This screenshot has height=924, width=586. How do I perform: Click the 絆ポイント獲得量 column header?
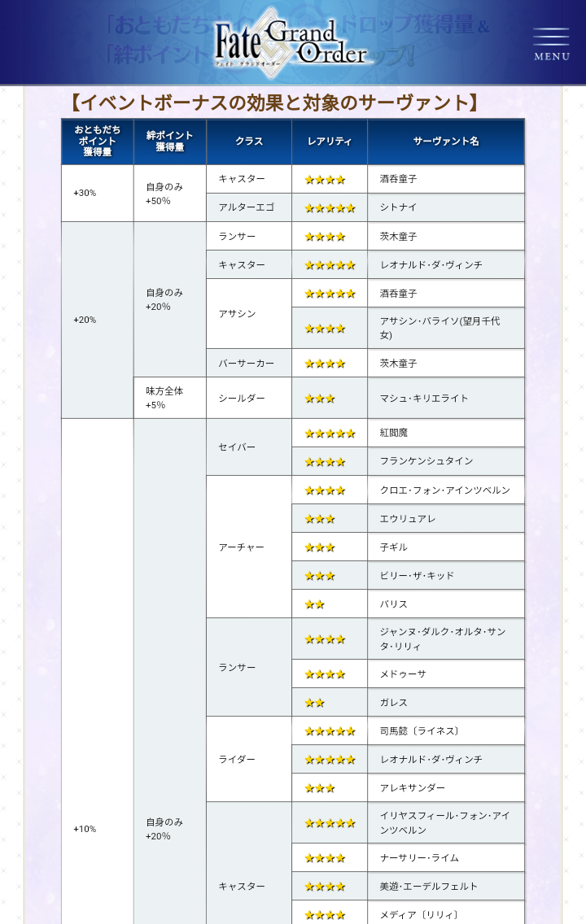[x=169, y=142]
